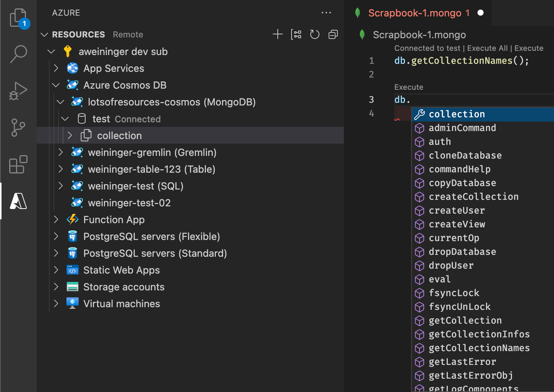Viewport: 554px width, 392px height.
Task: Expand the collection node chevron
Action: click(70, 135)
